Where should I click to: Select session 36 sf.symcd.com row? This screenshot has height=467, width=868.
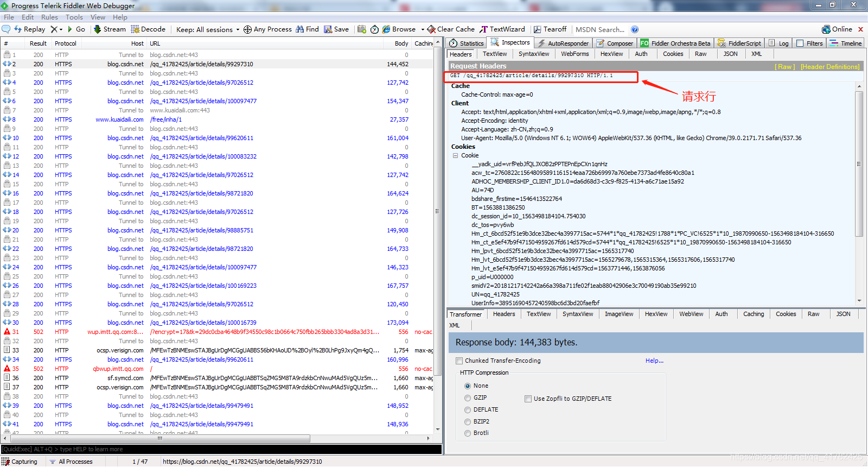point(217,378)
